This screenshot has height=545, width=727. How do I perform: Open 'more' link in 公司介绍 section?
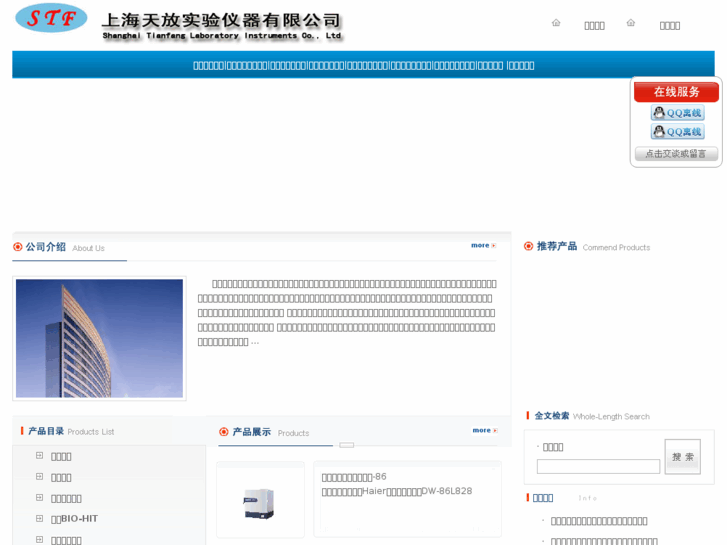[x=484, y=245]
